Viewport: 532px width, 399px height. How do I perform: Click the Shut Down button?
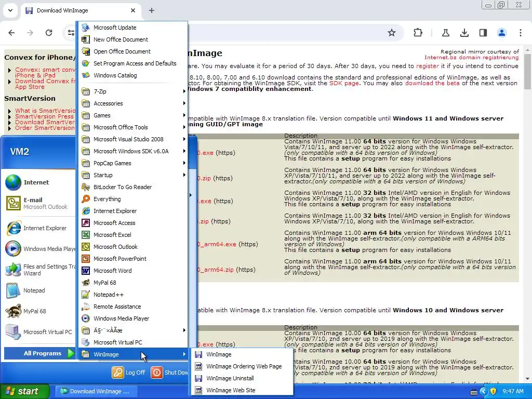pos(169,373)
